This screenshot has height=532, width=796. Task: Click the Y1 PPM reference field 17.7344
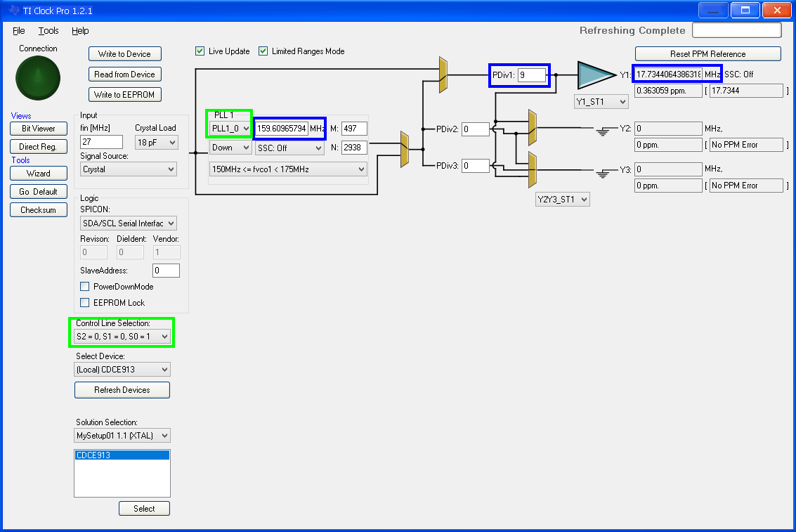pos(746,91)
